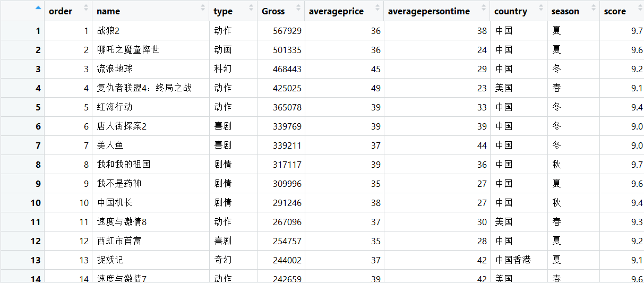Sort by the order column arrows
The image size is (644, 283).
click(x=86, y=8)
